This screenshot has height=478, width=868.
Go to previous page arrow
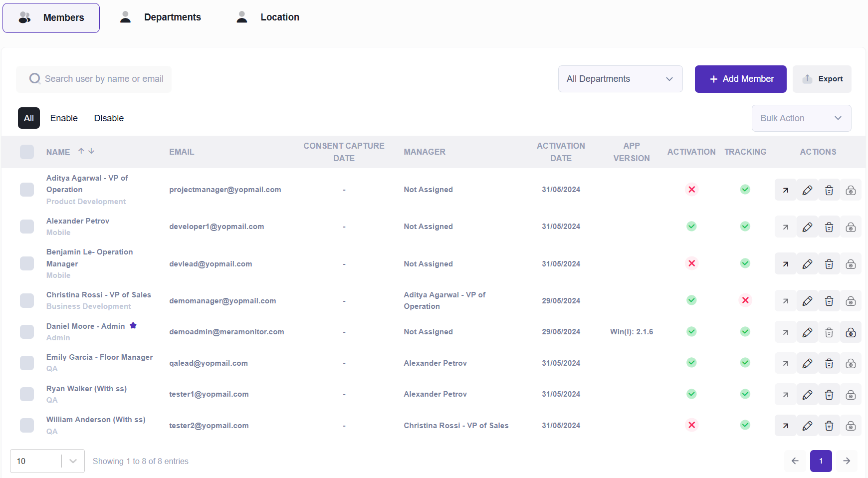pos(795,461)
